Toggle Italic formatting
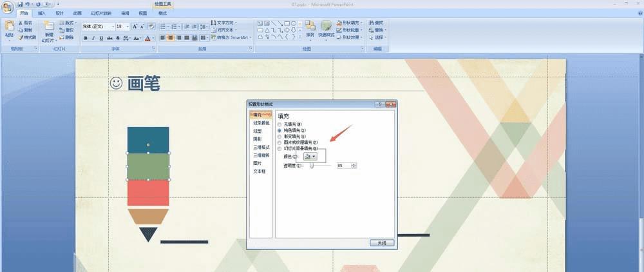644x272 pixels. (x=93, y=38)
